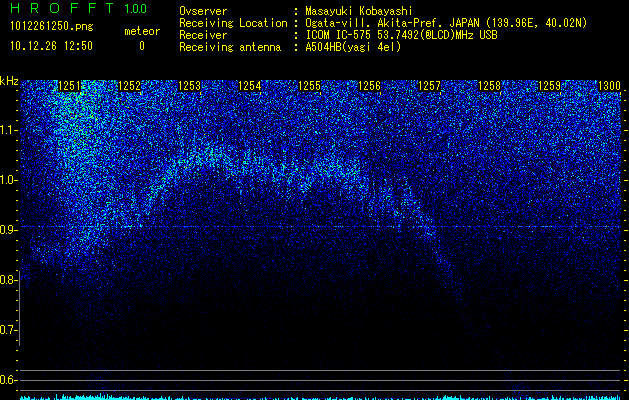Click the ICOM IC-575 receiver frequency text
This screenshot has width=629, height=400.
click(401, 35)
